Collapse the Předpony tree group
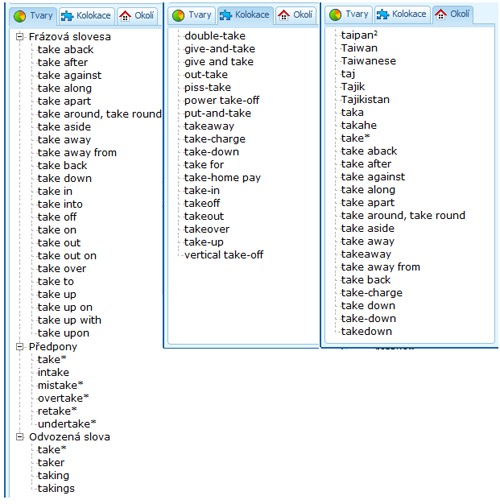This screenshot has height=504, width=500. pos(20,347)
